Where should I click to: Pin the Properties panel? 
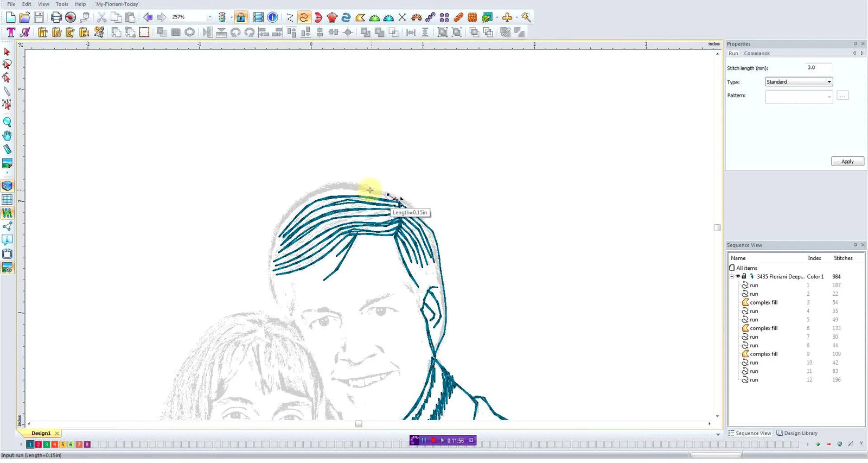(856, 44)
